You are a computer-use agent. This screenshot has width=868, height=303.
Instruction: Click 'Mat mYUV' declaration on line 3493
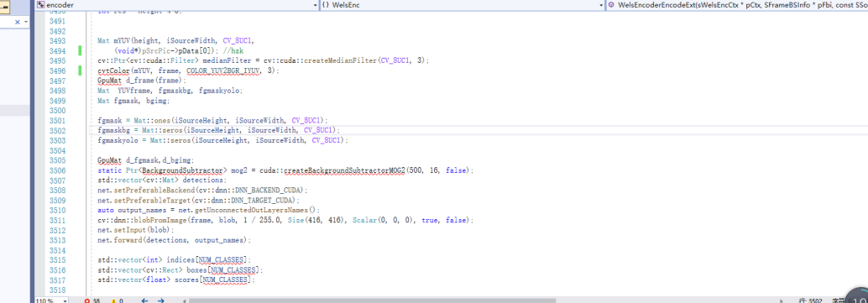pyautogui.click(x=115, y=41)
